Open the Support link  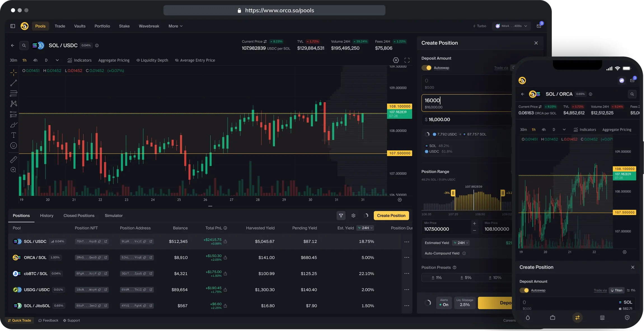click(72, 320)
